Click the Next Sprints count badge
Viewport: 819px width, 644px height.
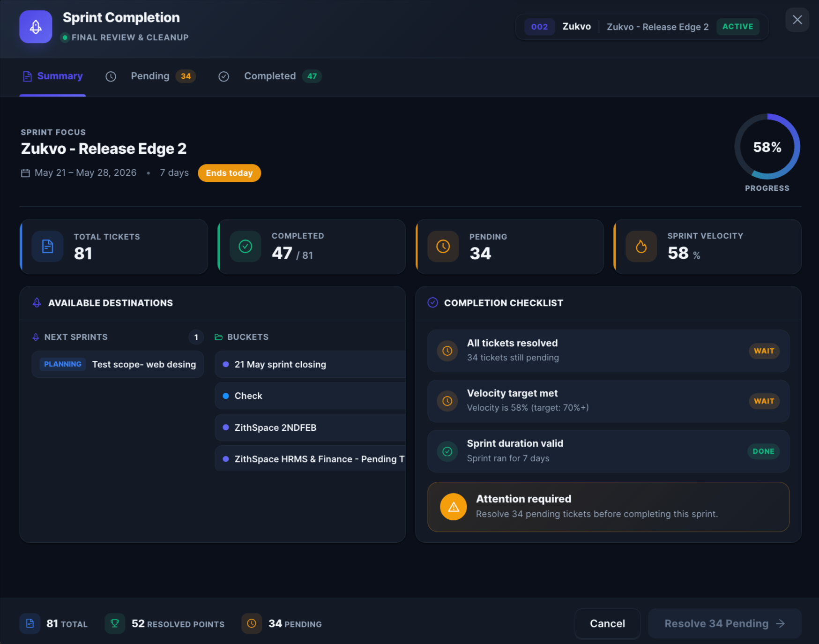tap(196, 337)
